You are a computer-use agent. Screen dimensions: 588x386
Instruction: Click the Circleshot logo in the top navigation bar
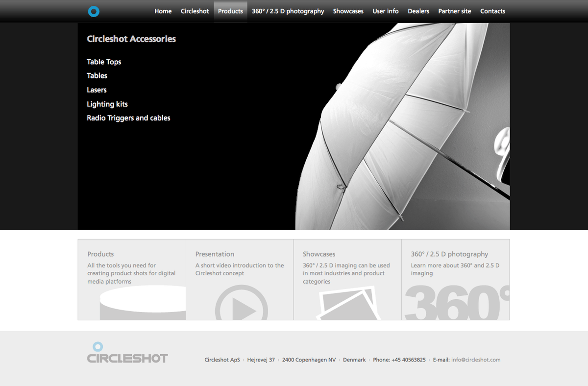coord(93,11)
